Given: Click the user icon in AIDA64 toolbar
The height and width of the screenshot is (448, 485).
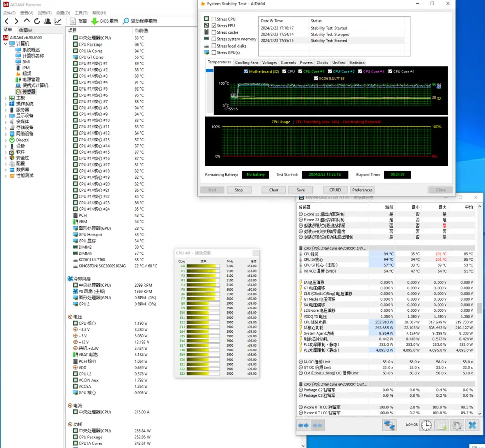Looking at the screenshot, I should click(47, 21).
